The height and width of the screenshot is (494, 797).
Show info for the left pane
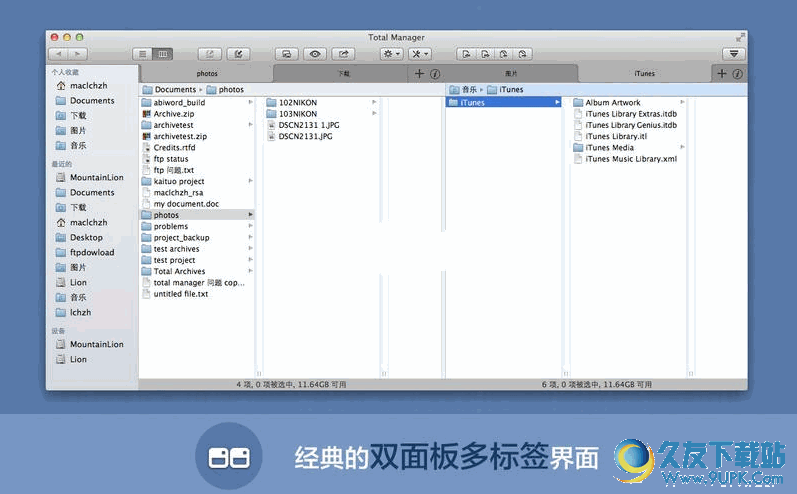click(435, 74)
